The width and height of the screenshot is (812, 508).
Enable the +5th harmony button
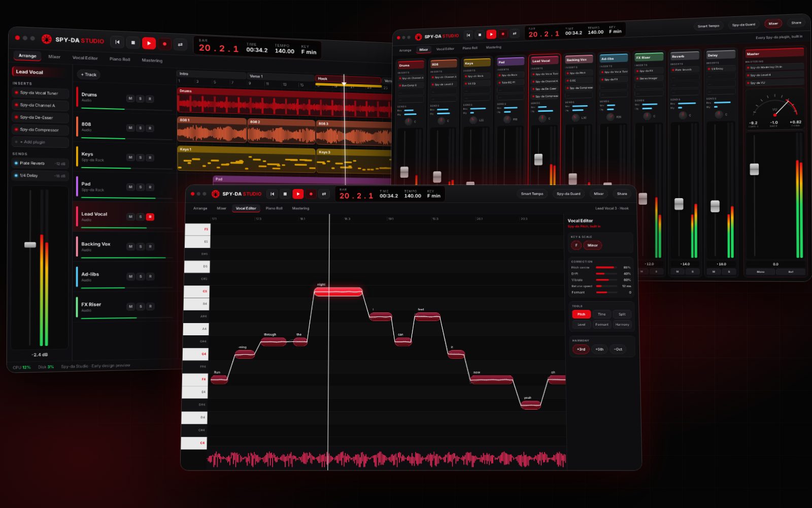(599, 350)
